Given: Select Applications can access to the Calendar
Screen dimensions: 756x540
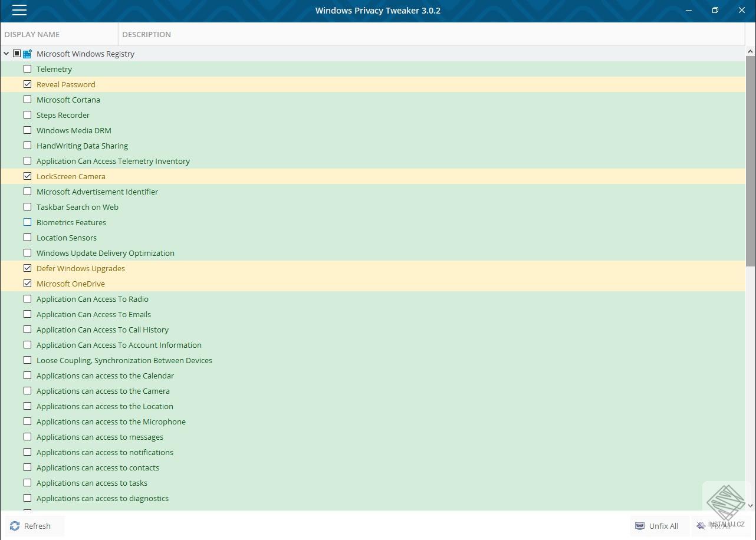Looking at the screenshot, I should 373,376.
